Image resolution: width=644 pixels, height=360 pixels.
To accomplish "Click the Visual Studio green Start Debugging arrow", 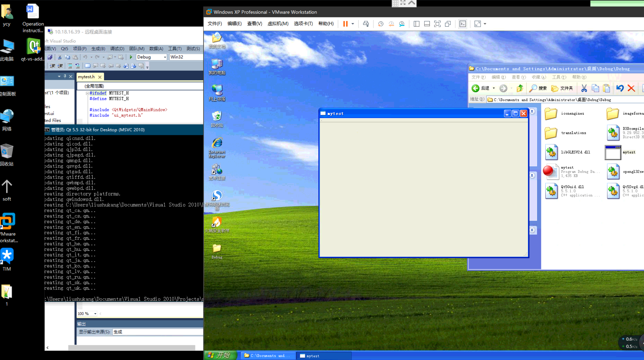I will (131, 57).
